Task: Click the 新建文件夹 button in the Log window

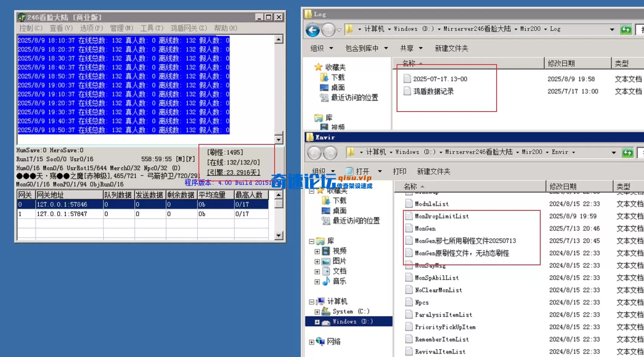Action: click(451, 48)
